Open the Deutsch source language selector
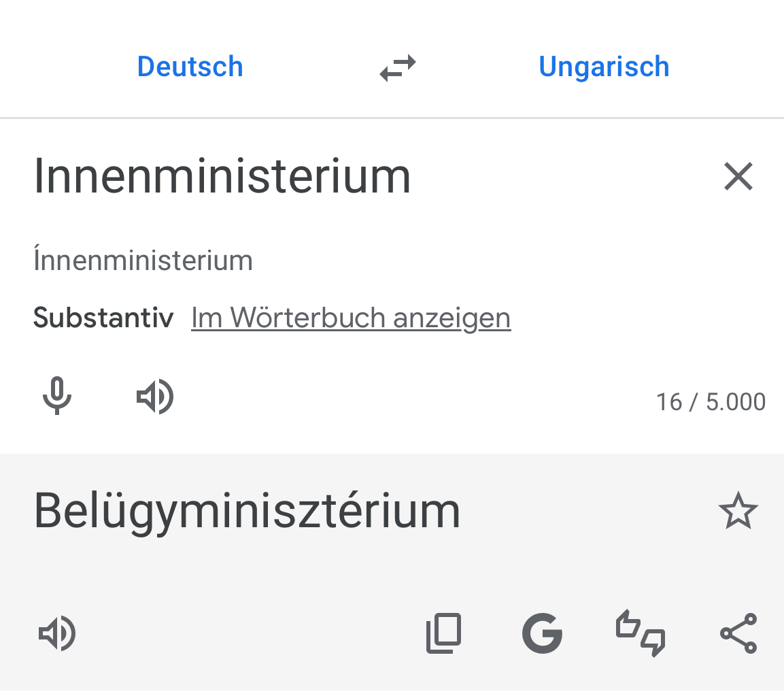The width and height of the screenshot is (784, 700). [190, 67]
